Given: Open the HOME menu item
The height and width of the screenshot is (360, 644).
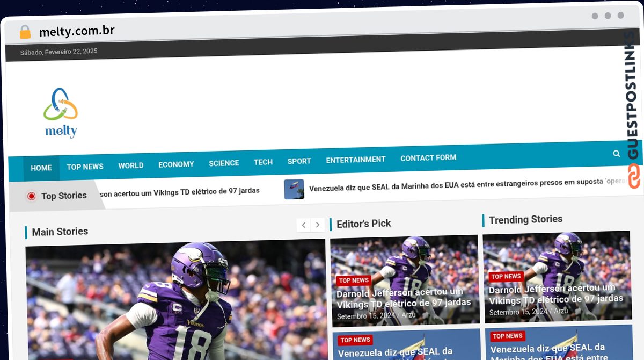Looking at the screenshot, I should [41, 168].
